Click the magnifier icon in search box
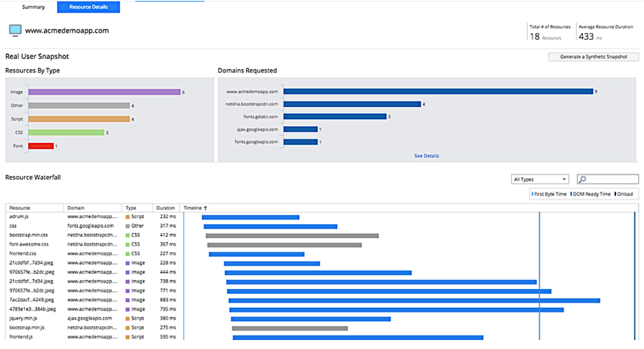 583,179
